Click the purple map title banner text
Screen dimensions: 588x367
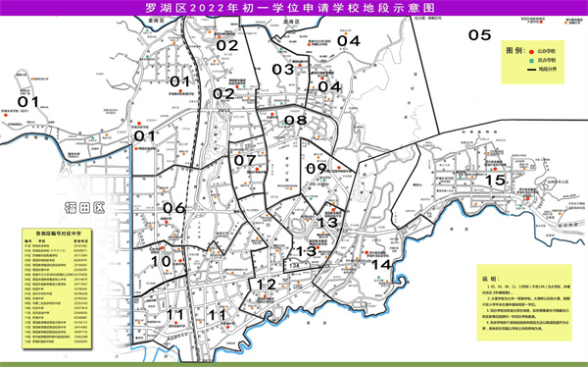(x=291, y=8)
